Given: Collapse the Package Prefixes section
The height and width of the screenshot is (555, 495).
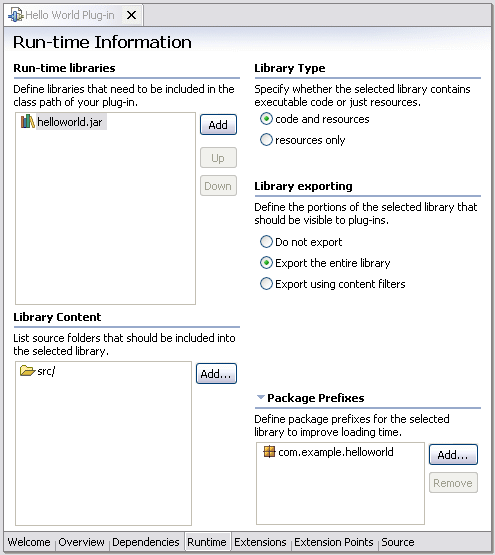Looking at the screenshot, I should (261, 397).
